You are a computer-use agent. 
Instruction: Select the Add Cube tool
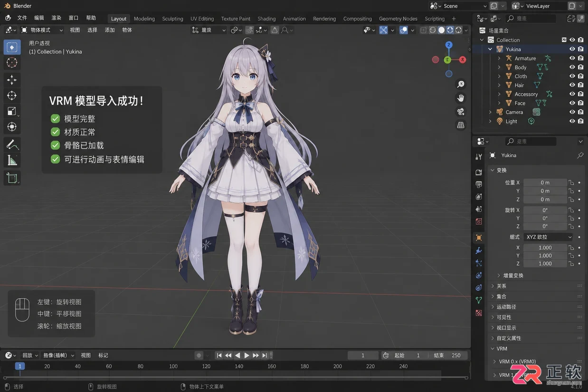(12, 178)
